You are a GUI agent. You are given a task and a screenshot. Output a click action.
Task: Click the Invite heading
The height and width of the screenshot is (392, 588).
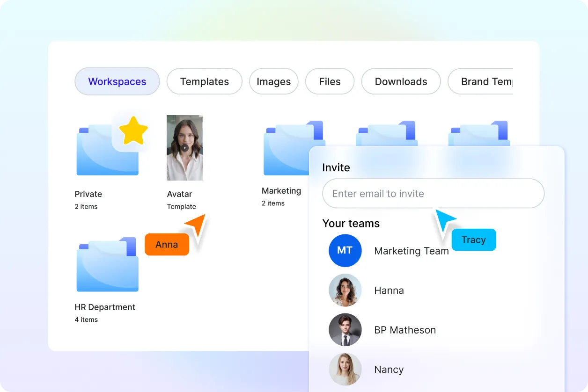pos(336,167)
